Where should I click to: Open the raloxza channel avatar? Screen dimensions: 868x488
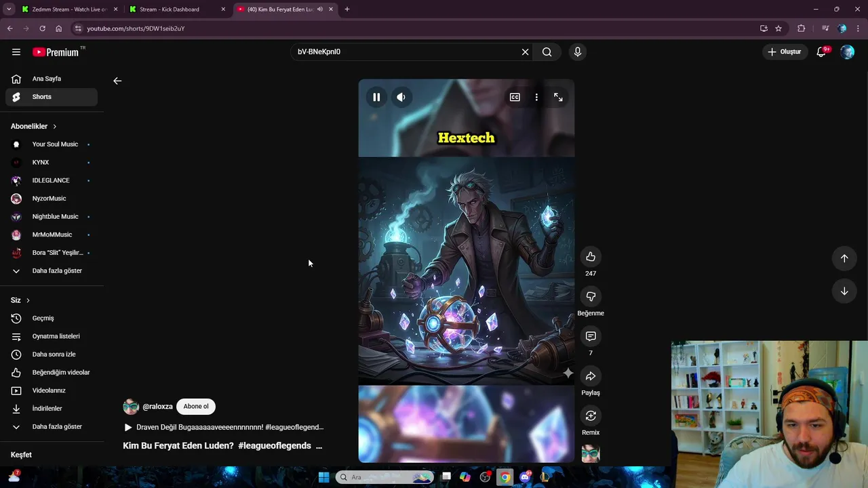131,407
